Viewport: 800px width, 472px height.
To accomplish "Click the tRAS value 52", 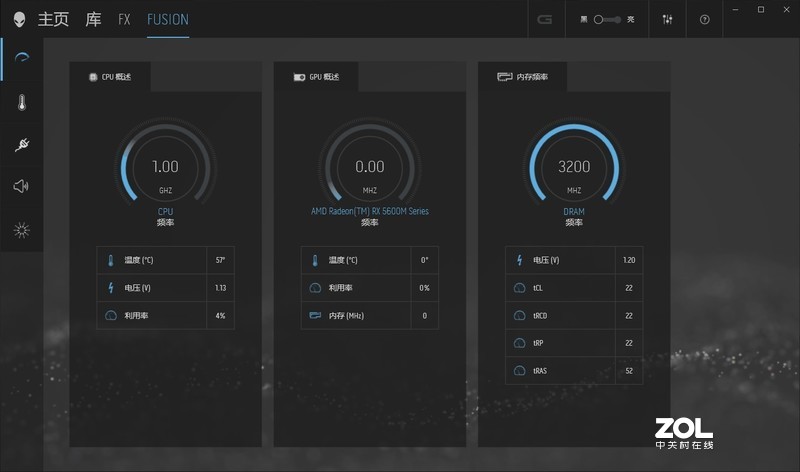I will pos(629,370).
